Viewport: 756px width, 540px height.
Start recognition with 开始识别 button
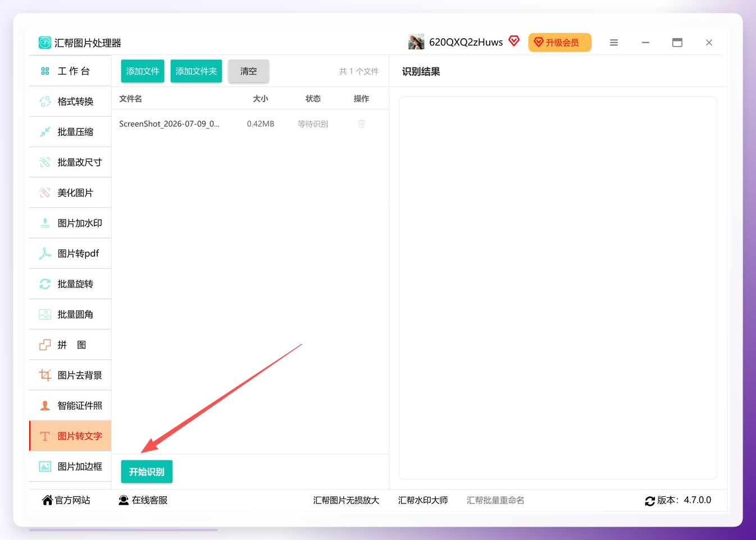(x=147, y=472)
